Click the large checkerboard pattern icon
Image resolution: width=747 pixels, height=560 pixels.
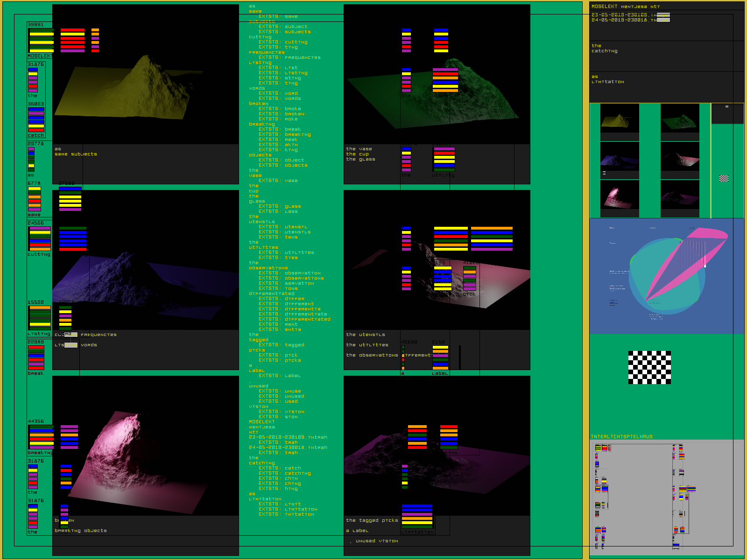point(649,368)
